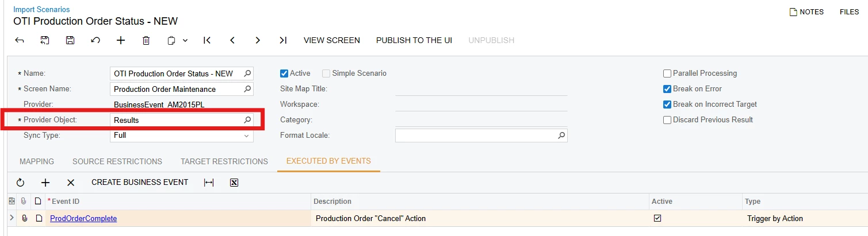The width and height of the screenshot is (868, 236).
Task: Click the Export to Excel grid icon
Action: click(234, 183)
